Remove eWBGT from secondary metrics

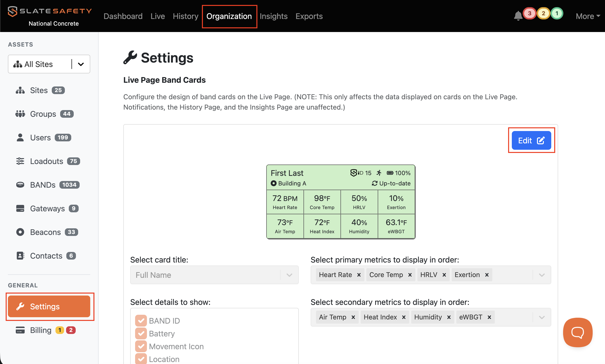pos(489,317)
